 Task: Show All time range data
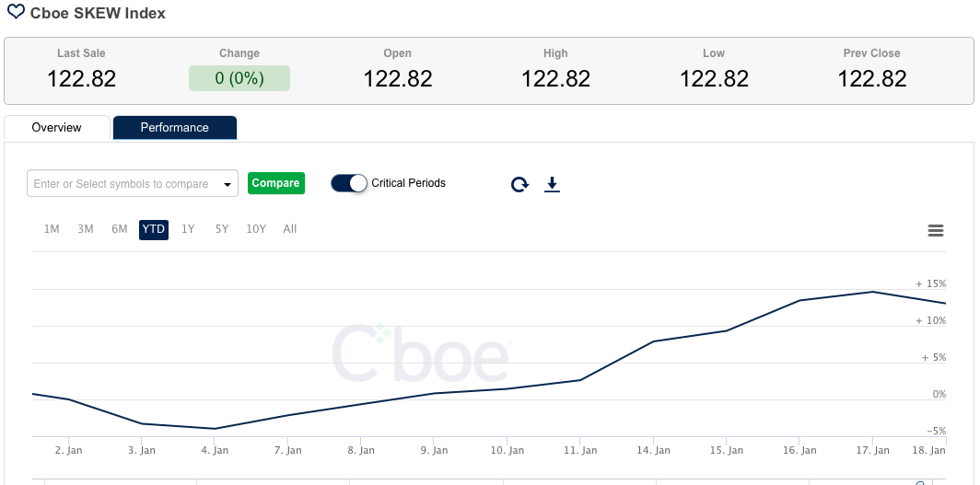point(290,229)
